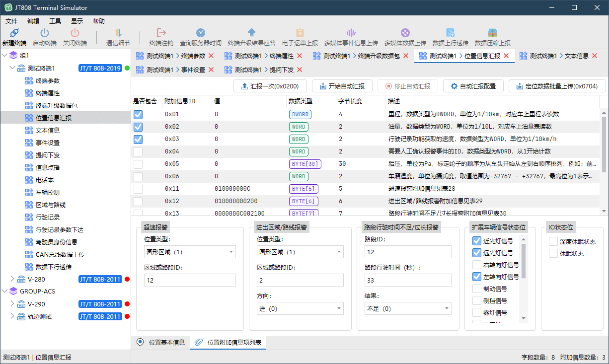Open 查询服务器时间 from the toolbar
Screen dimensions: 609x364
[x=200, y=33]
